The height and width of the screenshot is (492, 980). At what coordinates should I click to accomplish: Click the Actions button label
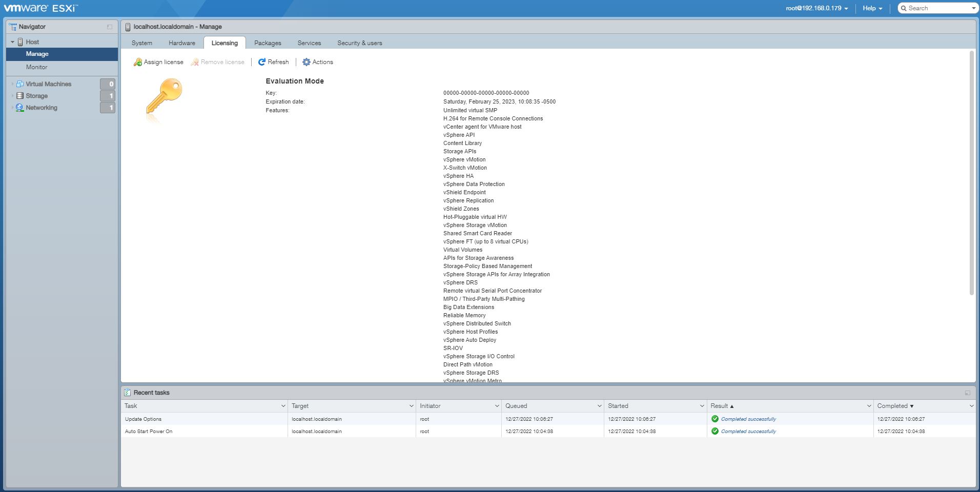[x=323, y=62]
